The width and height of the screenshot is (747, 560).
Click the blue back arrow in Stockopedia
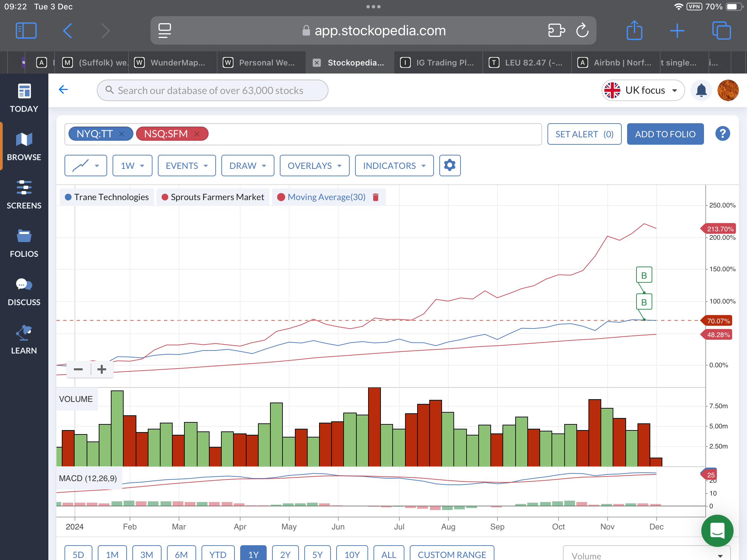(63, 89)
